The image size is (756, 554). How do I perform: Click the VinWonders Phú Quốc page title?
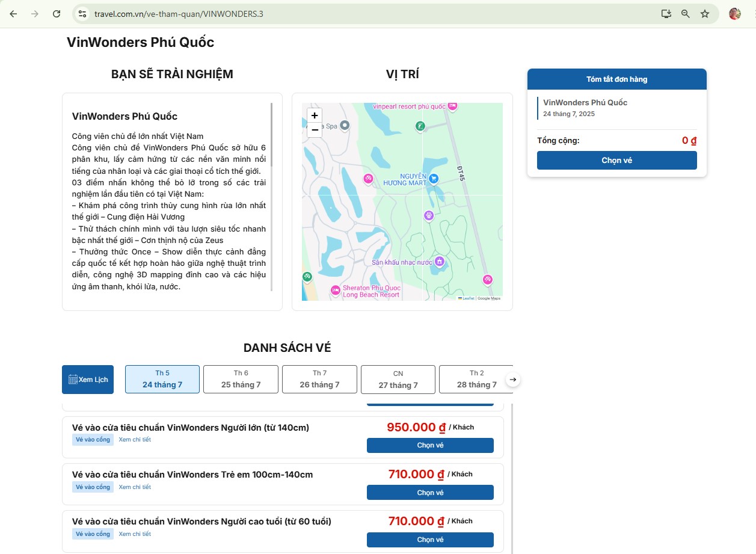click(x=140, y=42)
